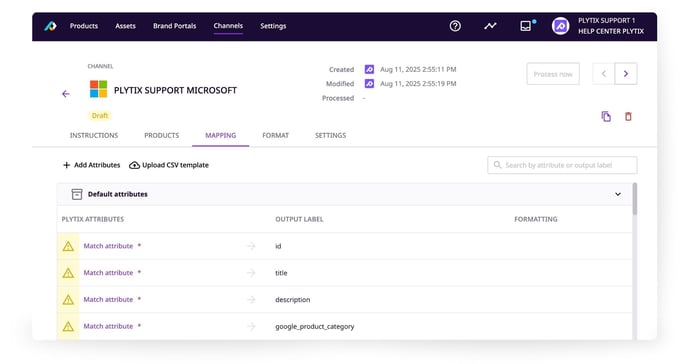Open the Products menu
688x364 pixels.
pyautogui.click(x=84, y=26)
